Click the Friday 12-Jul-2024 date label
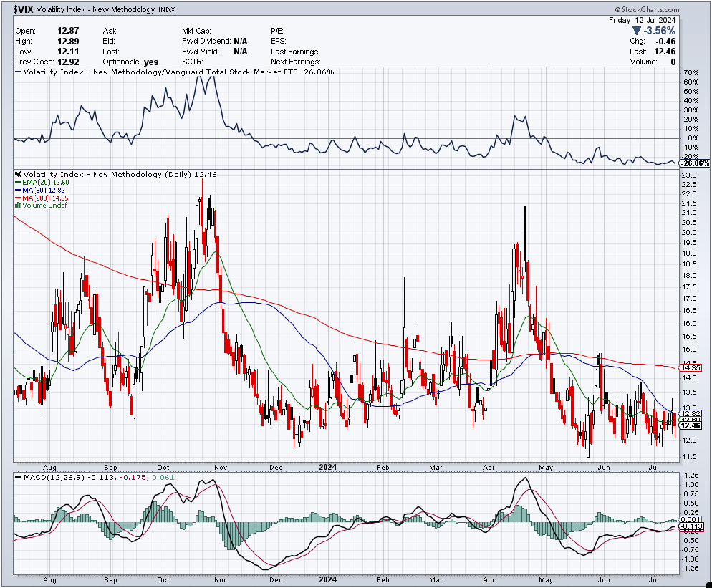This screenshot has width=712, height=588. pos(653,20)
